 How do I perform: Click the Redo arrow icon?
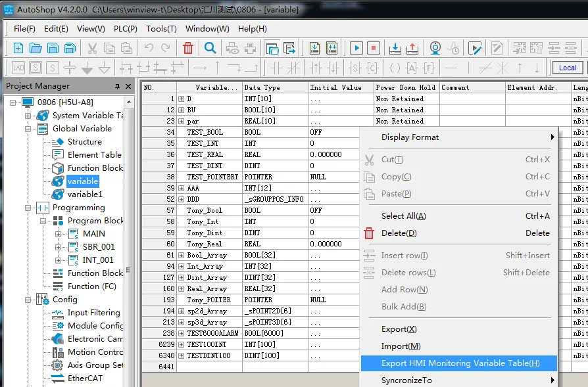pos(165,47)
